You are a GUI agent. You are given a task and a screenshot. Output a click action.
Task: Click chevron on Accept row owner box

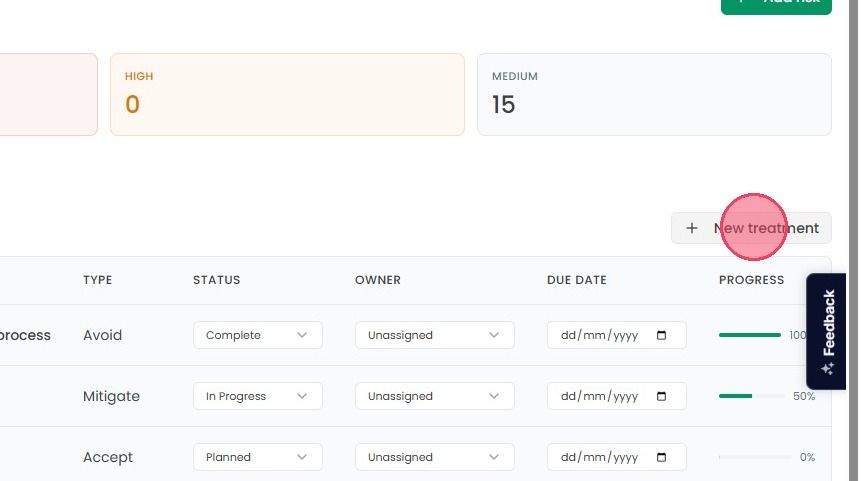[494, 457]
